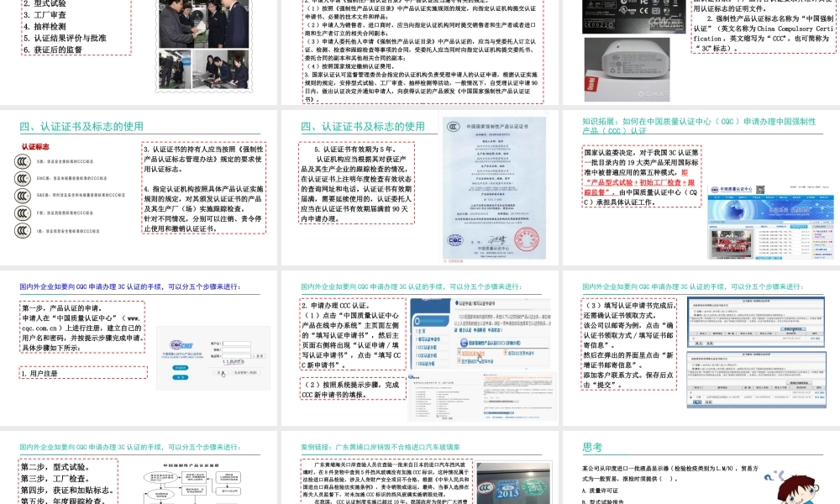Screen dimensions: 840x504
Task: Click the 验证码 input field on the registration screenshot
Action: 237,356
